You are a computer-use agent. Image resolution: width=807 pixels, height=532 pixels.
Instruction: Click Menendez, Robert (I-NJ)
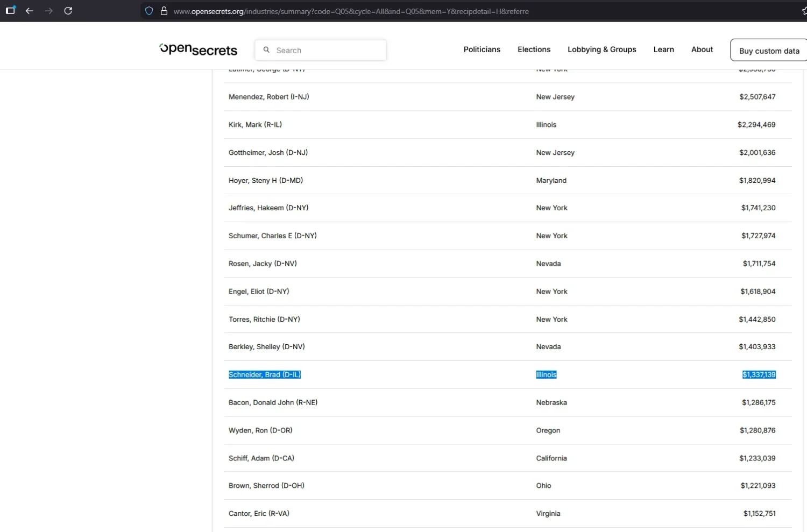(x=269, y=97)
